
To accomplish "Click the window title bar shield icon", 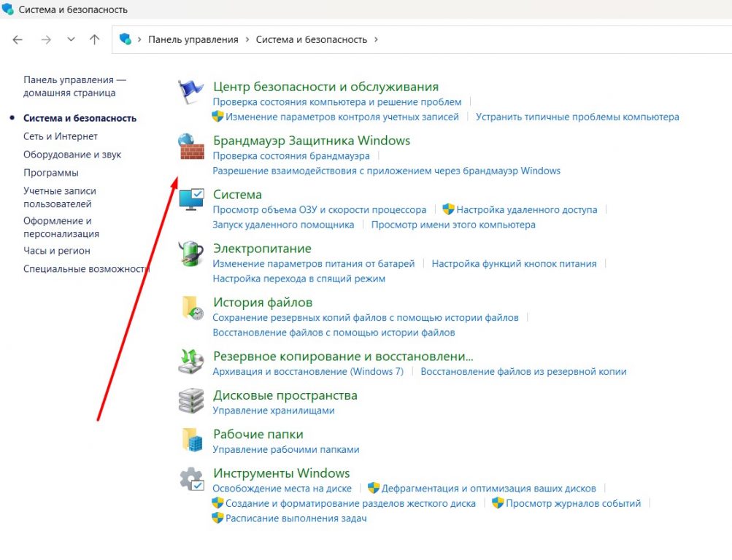I will pos(7,9).
